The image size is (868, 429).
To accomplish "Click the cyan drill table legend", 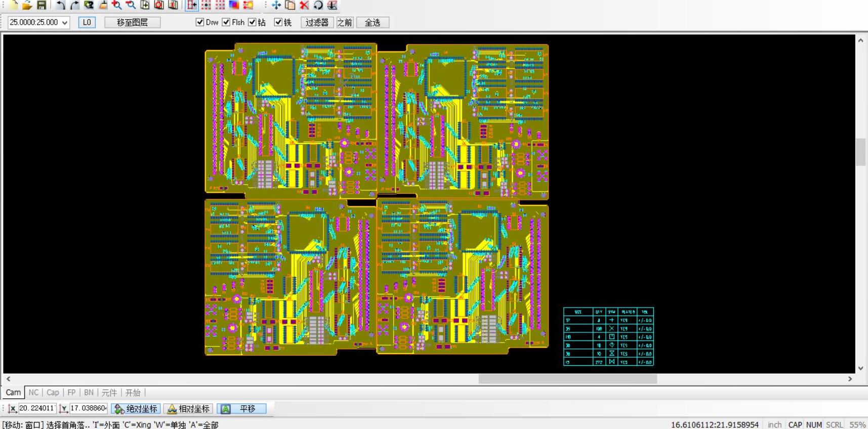I will tap(608, 336).
